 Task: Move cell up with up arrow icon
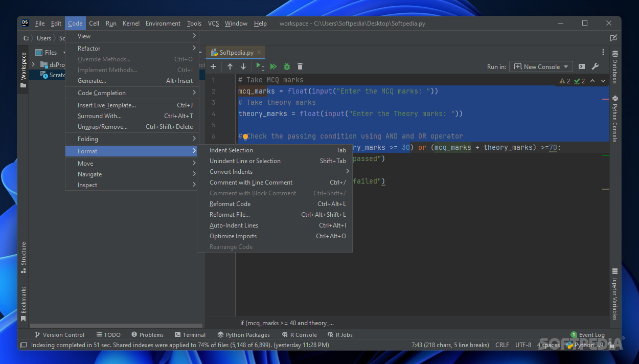pyautogui.click(x=230, y=66)
